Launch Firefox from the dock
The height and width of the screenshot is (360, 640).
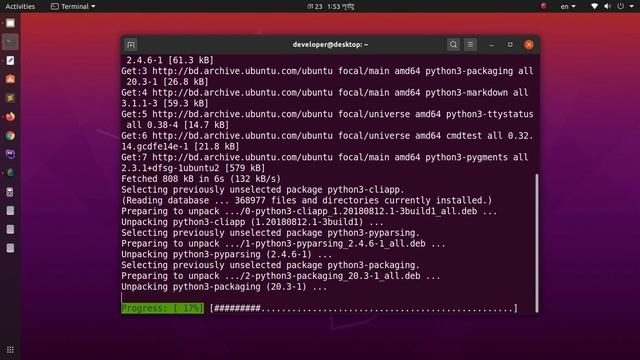pos(10,117)
